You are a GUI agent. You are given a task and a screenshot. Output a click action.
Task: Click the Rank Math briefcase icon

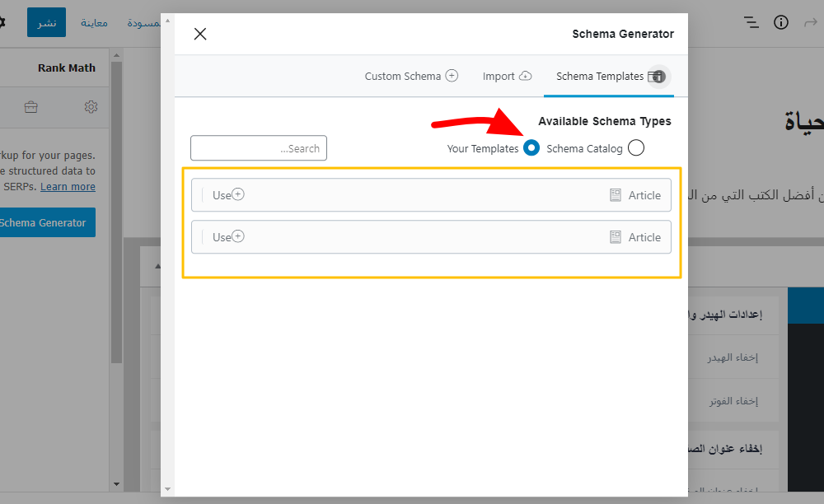(x=30, y=107)
